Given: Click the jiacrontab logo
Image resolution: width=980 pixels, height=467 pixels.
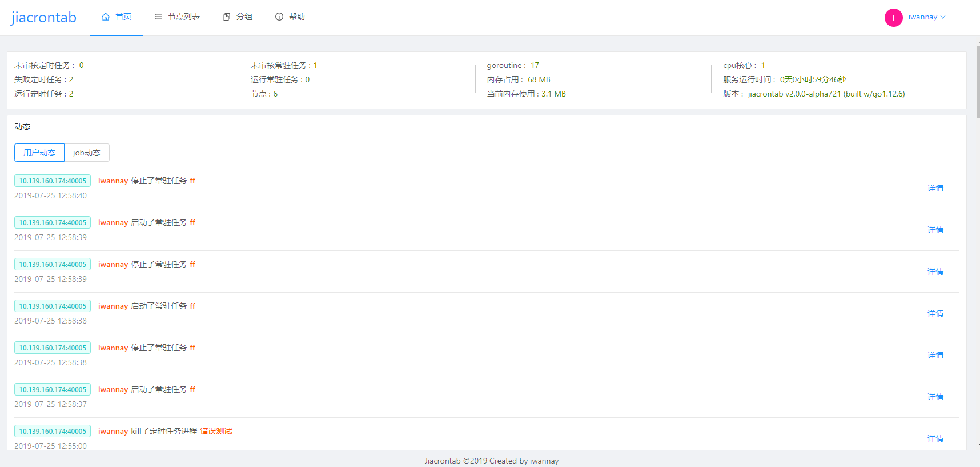Looking at the screenshot, I should [43, 18].
